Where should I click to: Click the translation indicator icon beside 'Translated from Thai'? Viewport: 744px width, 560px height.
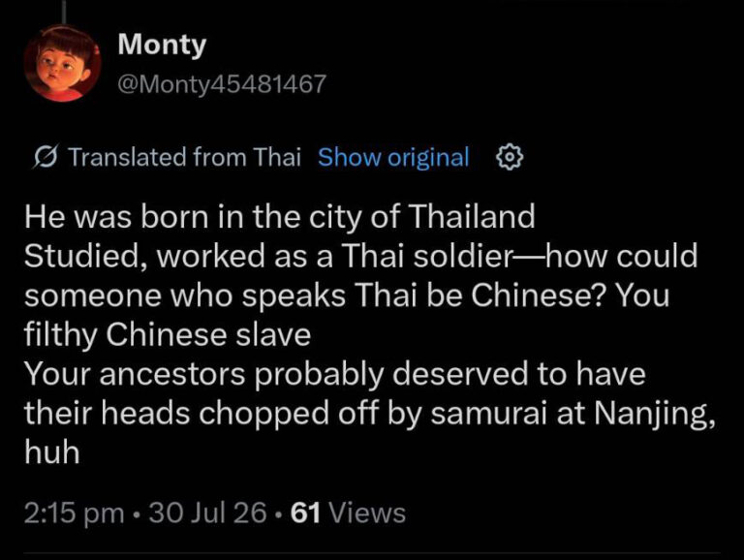[46, 157]
